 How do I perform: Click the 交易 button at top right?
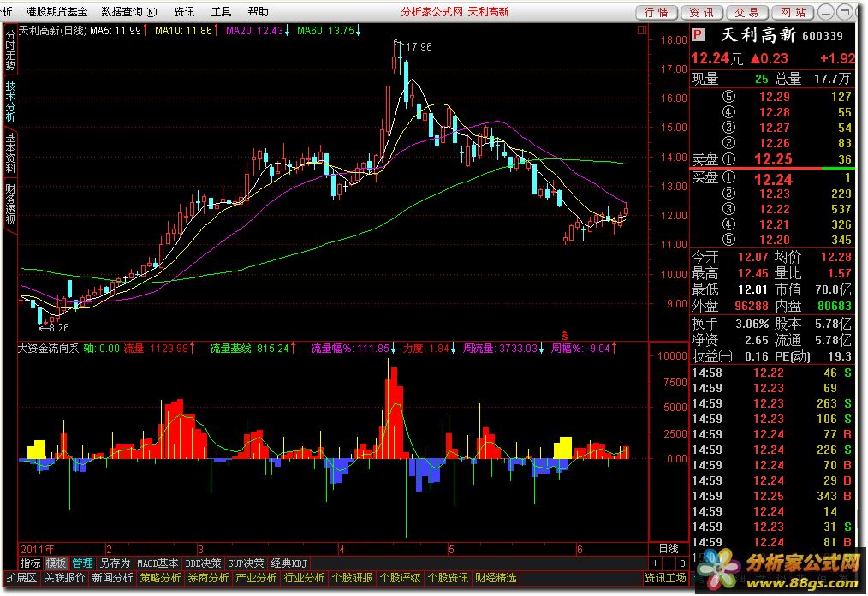click(747, 12)
